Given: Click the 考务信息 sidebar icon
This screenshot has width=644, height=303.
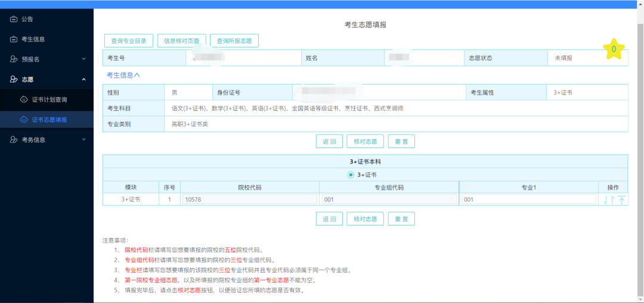Looking at the screenshot, I should click(14, 140).
